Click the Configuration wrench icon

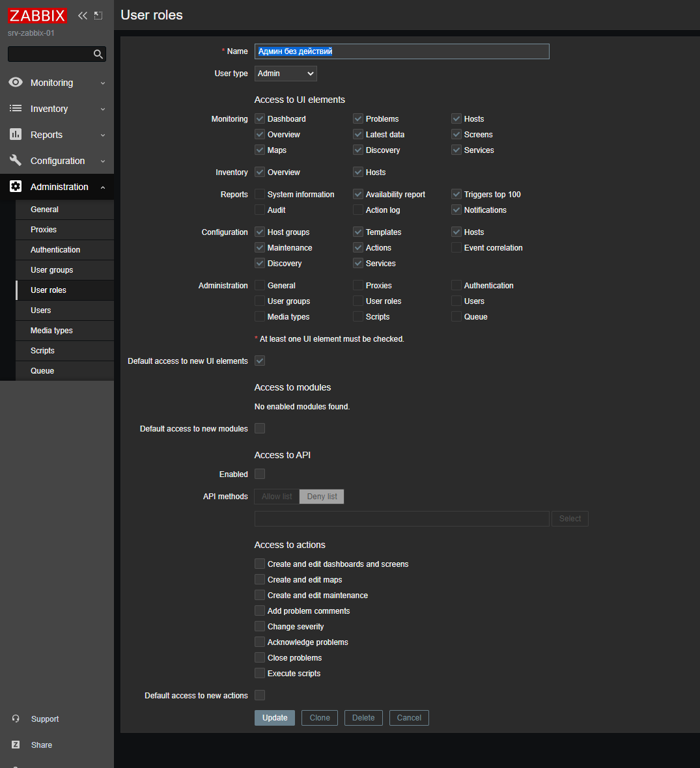[16, 161]
